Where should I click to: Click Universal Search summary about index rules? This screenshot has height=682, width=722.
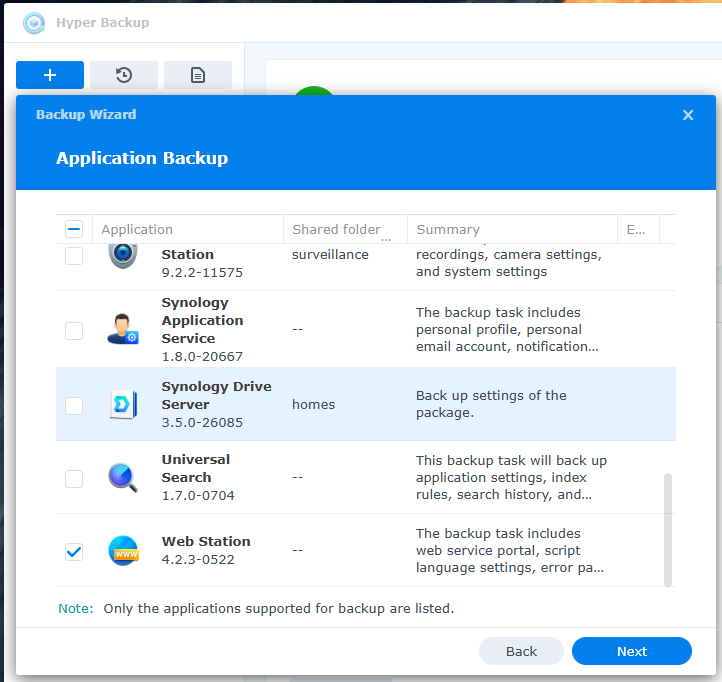(511, 478)
